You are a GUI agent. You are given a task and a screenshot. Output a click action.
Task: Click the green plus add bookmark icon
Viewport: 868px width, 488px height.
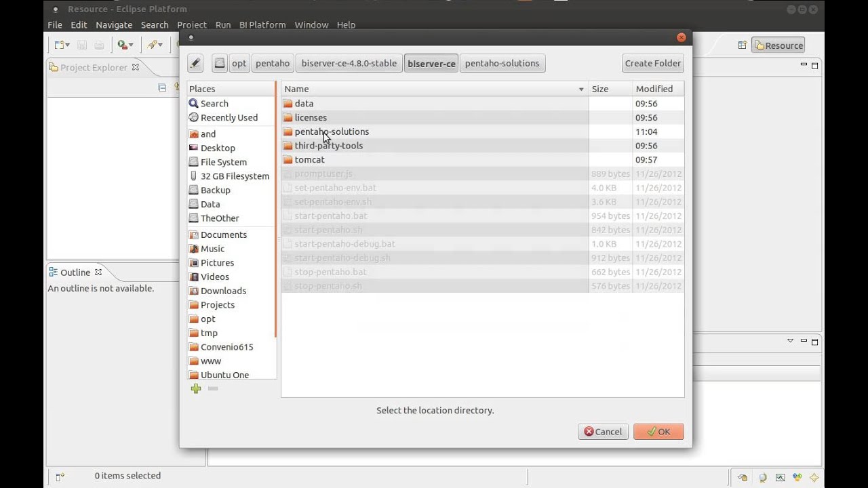pyautogui.click(x=196, y=388)
